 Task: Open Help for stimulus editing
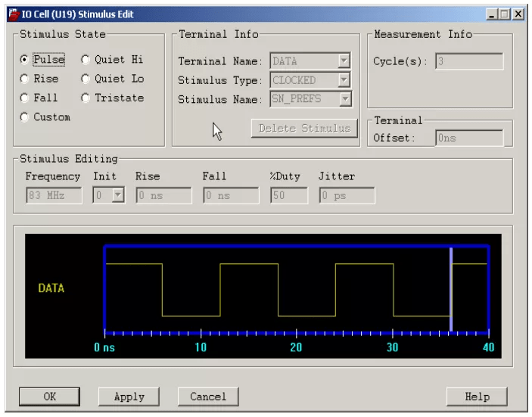477,397
